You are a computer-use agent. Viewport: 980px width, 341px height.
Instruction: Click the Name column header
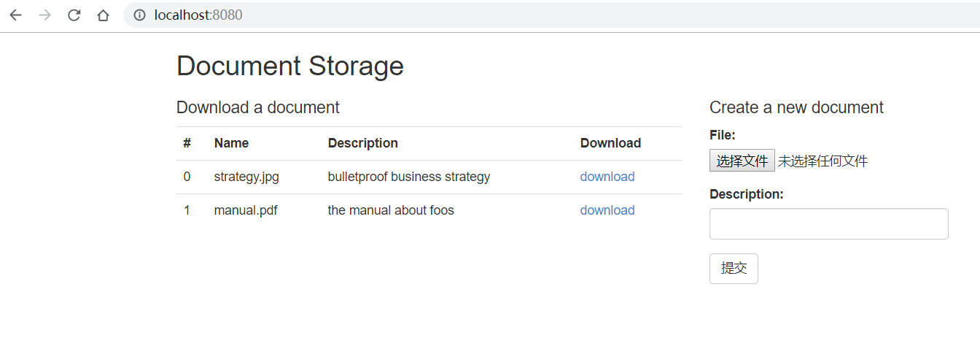[x=231, y=143]
